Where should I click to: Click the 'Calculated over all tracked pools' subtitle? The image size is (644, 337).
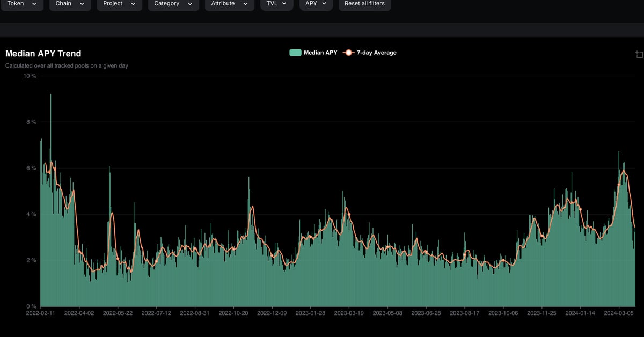67,66
